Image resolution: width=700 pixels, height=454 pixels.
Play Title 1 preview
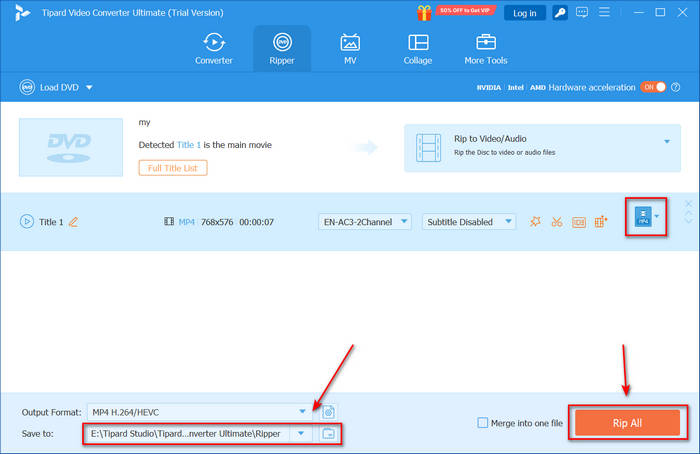tap(27, 221)
